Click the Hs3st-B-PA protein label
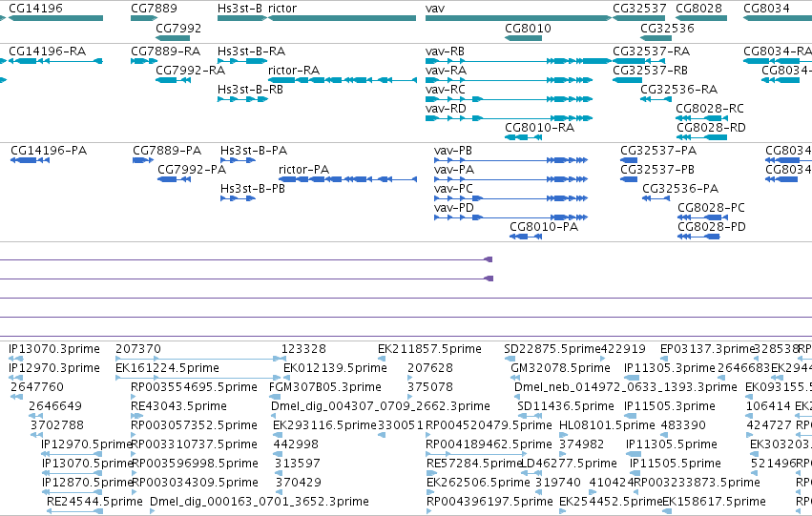This screenshot has width=812, height=516. (x=254, y=151)
